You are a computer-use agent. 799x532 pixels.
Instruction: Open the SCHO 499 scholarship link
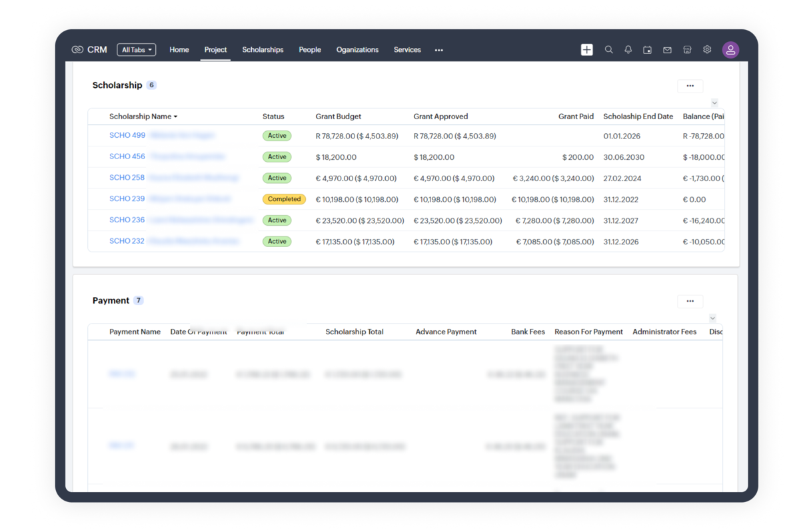pos(127,135)
